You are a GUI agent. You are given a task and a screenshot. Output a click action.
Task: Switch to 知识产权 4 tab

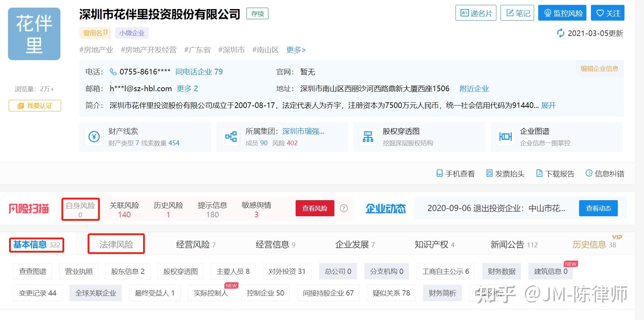point(435,245)
